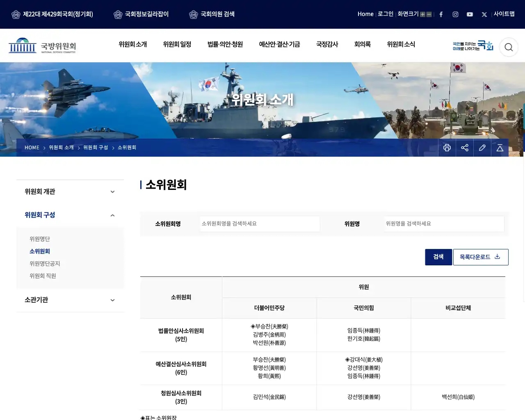Open the 회의록 menu
The image size is (525, 420).
pyautogui.click(x=363, y=44)
